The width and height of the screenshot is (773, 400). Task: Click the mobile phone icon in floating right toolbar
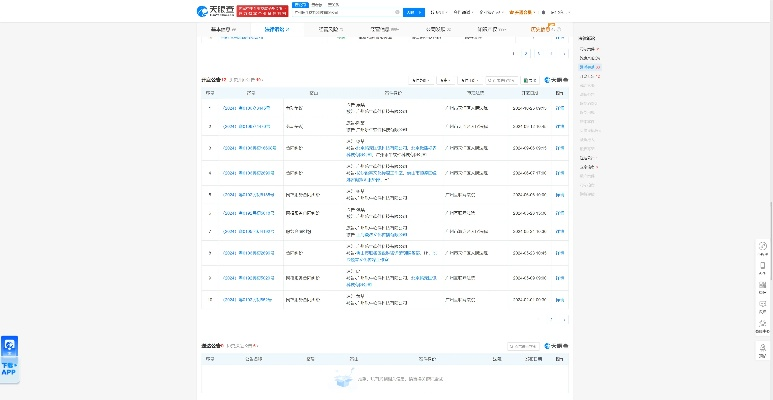(x=763, y=267)
